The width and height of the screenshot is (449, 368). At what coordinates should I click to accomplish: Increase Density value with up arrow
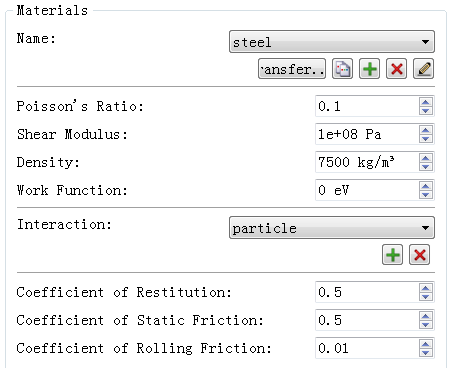[x=426, y=158]
